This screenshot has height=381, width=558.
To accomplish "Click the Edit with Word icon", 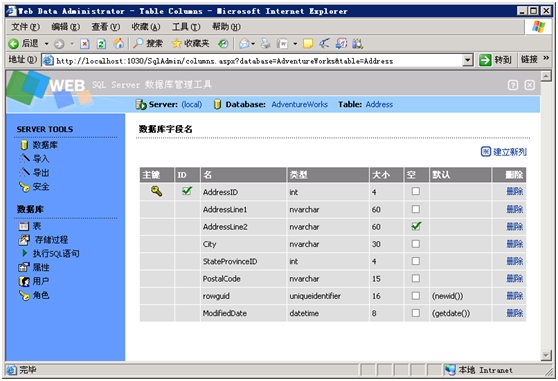I will (283, 43).
